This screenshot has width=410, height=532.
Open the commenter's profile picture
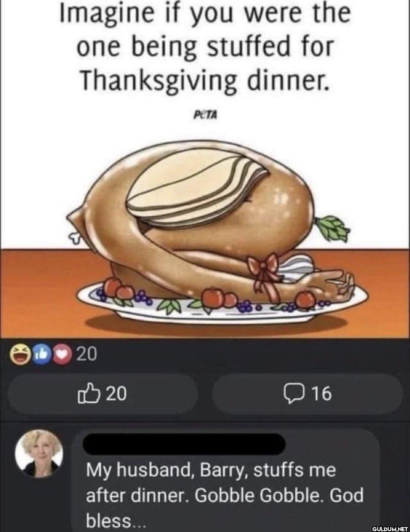coord(39,453)
